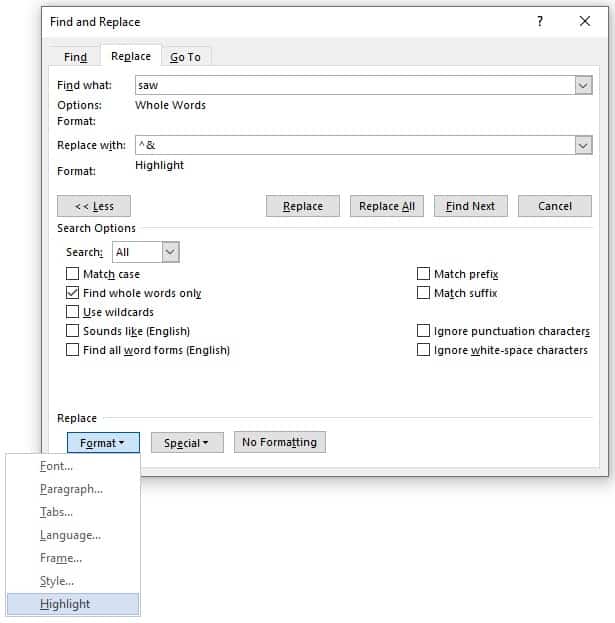The width and height of the screenshot is (615, 623).
Task: Select Language... in the Format menu
Action: pyautogui.click(x=73, y=535)
